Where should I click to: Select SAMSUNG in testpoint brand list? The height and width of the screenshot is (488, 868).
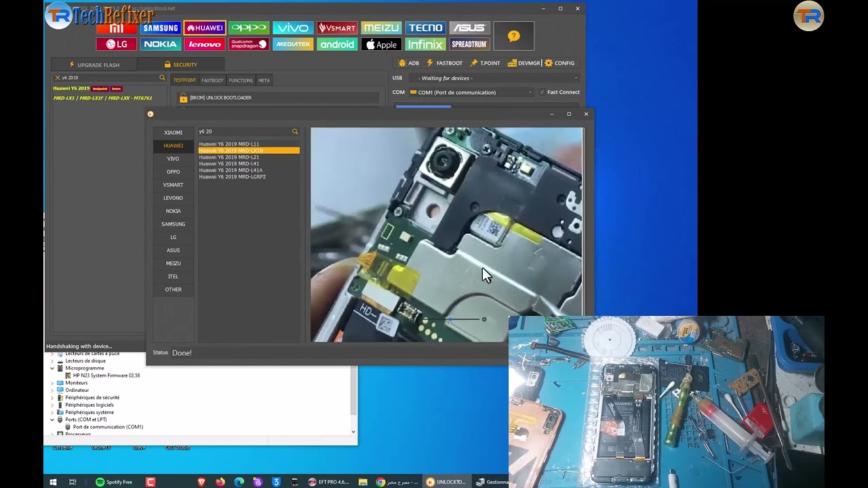pos(173,224)
